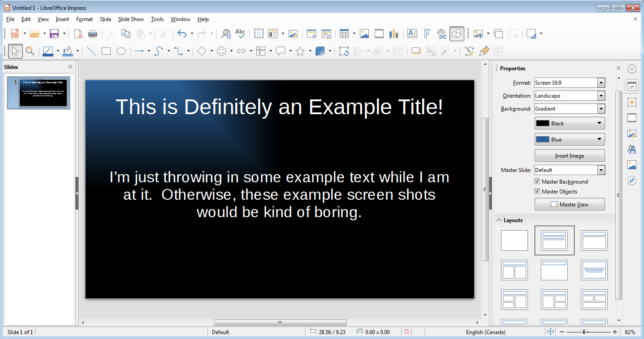Insert a table with the Table icon

344,34
